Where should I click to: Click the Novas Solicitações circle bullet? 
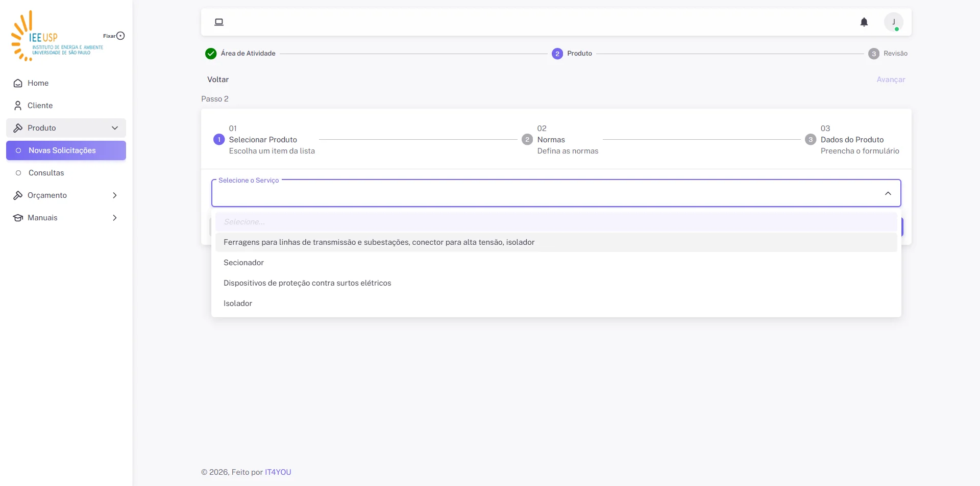click(x=18, y=150)
